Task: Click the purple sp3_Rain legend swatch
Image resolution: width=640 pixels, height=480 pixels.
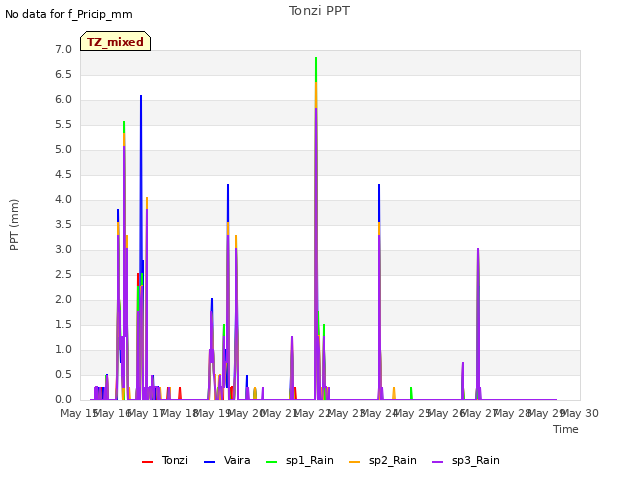Action: [438, 462]
